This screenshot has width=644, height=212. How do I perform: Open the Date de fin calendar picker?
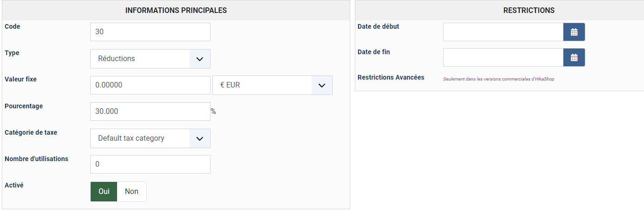click(x=574, y=57)
